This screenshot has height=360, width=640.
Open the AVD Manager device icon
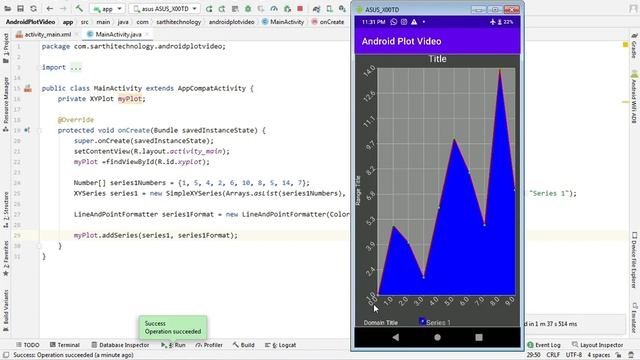tap(329, 9)
